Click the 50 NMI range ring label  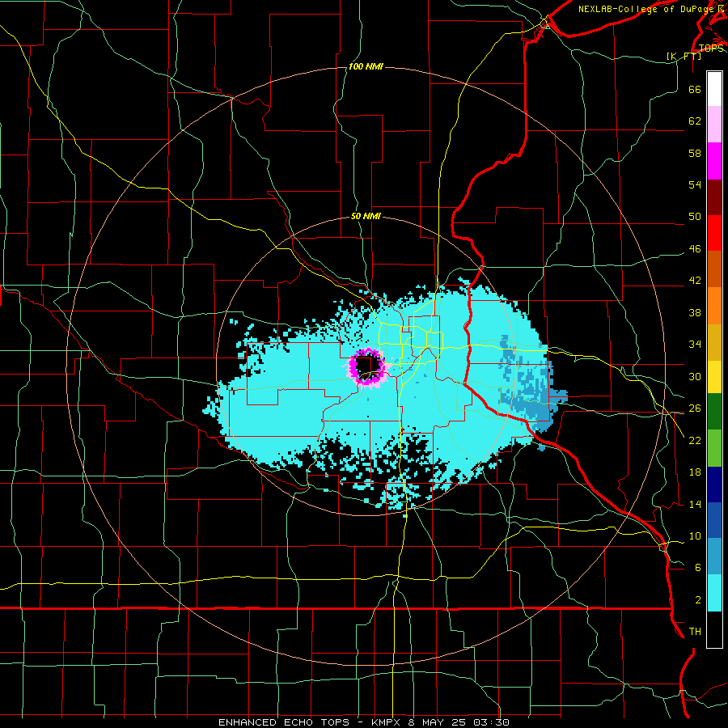(366, 216)
